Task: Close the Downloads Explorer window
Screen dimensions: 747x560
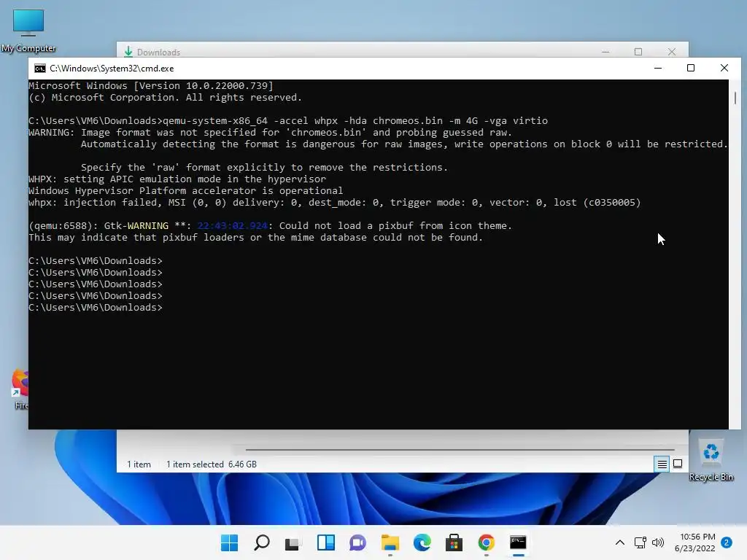Action: click(x=672, y=52)
